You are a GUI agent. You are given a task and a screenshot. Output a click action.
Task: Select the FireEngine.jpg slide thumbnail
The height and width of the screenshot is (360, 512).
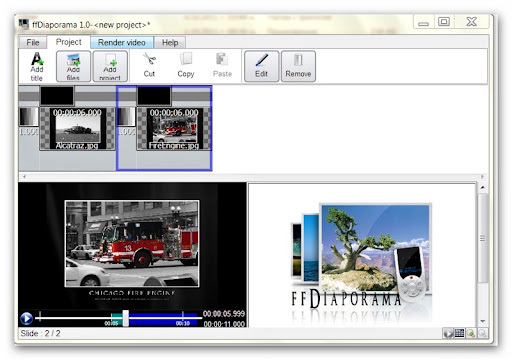[174, 129]
